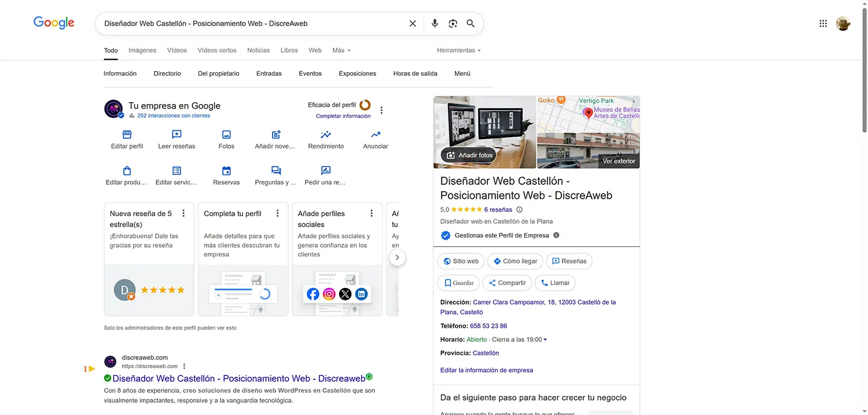
Task: Click the Añadir fotos overlay on the photo
Action: click(x=469, y=155)
